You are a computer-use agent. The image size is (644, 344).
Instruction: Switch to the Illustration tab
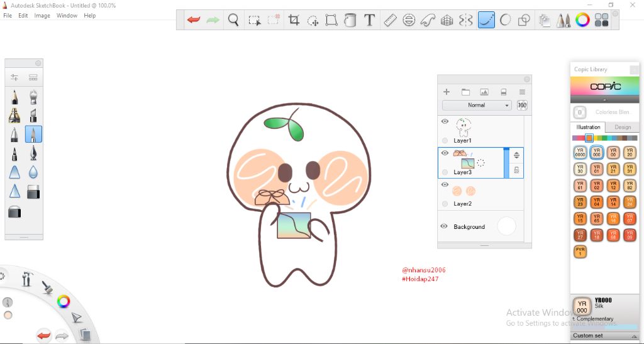click(x=588, y=127)
